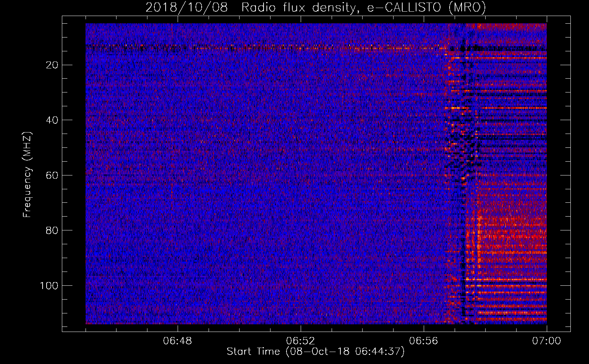Click the 'Start Time (08-Oct-18 06:44:37)' axis label

coord(316,352)
